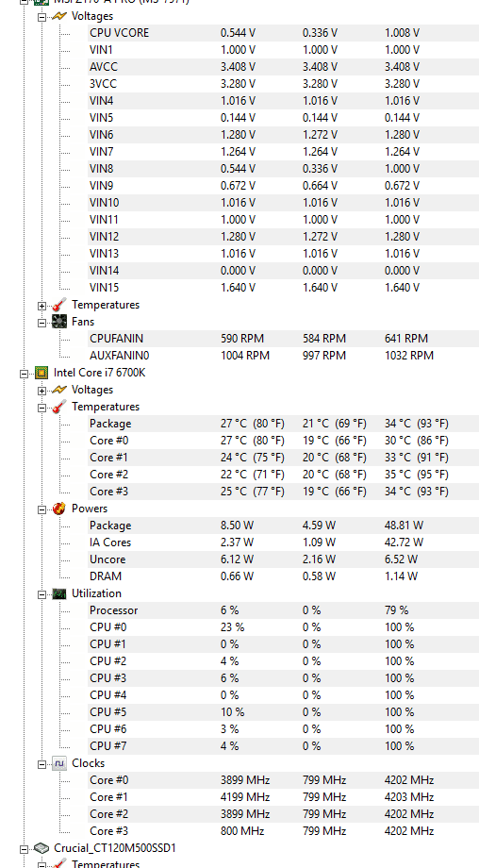Collapse the Utilization section
The width and height of the screenshot is (479, 868).
click(41, 594)
